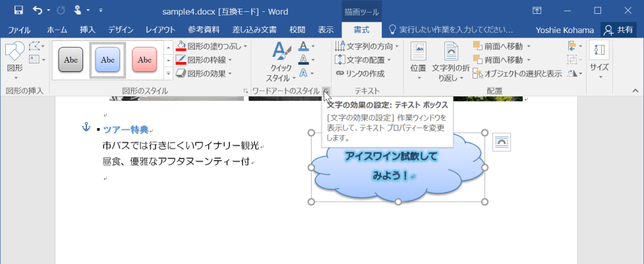Viewport: 644px width, 264px height.
Task: Open the デザイン tab
Action: point(121,30)
